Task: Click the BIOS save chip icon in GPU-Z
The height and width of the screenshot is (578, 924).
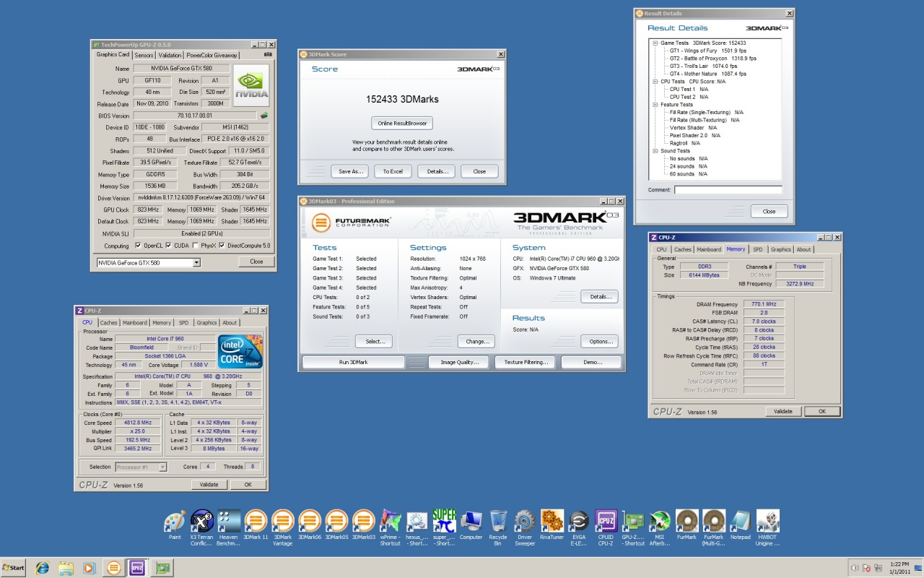Action: click(264, 116)
